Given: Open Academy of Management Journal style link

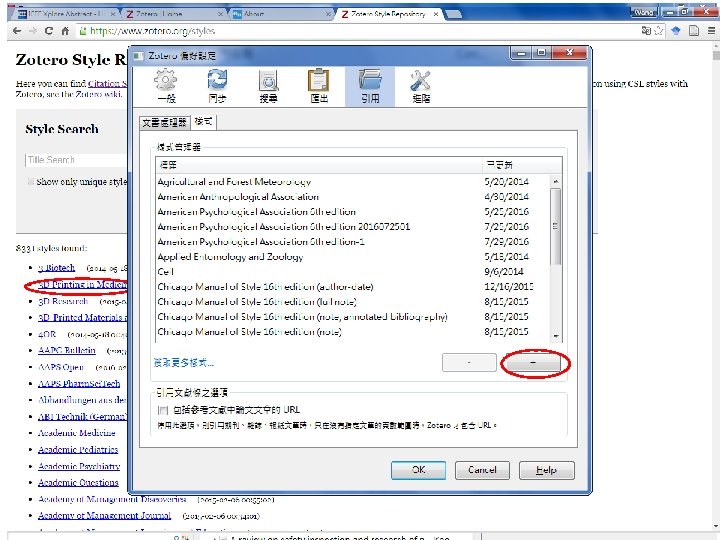Looking at the screenshot, I should click(105, 516).
